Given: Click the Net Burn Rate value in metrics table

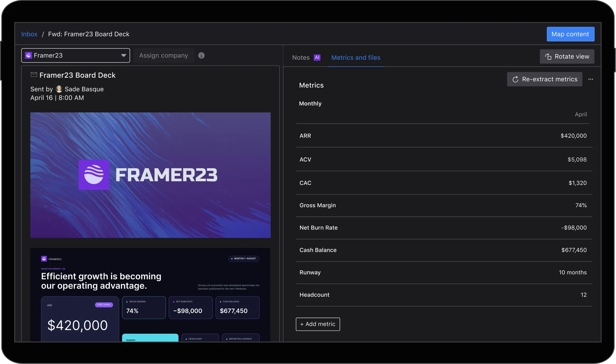Looking at the screenshot, I should 574,228.
